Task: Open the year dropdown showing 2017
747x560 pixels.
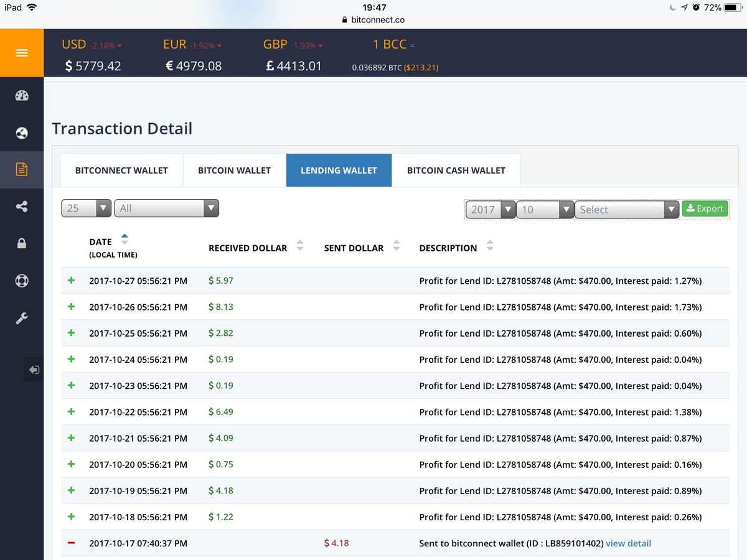Action: [491, 210]
